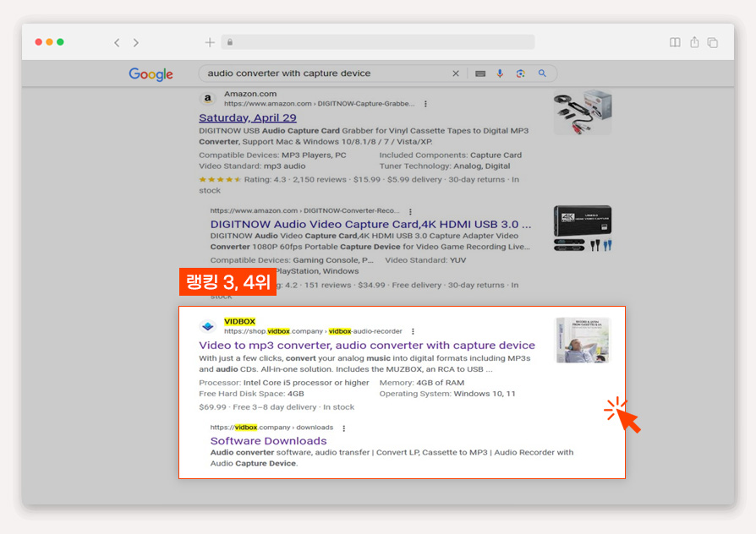Open a new tab with the plus icon
Viewport: 756px width, 534px height.
pyautogui.click(x=210, y=42)
